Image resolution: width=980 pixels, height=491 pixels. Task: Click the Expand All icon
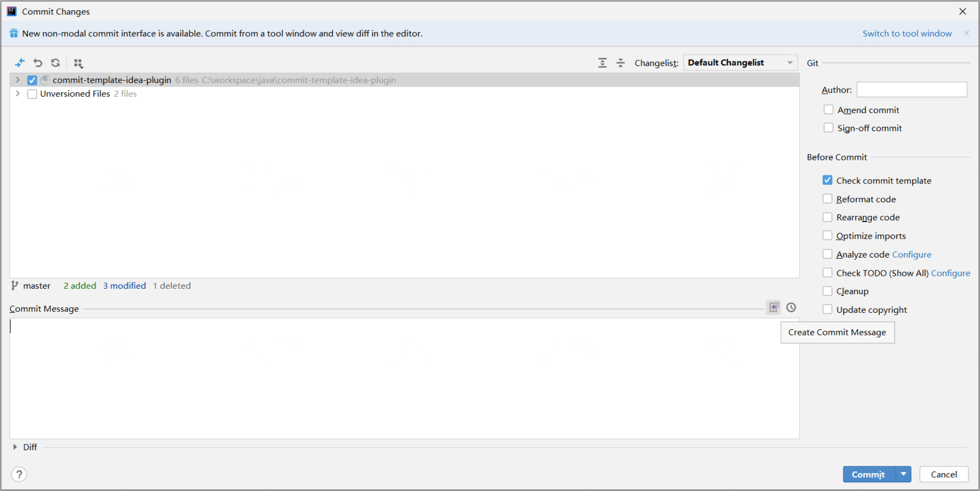coord(603,63)
